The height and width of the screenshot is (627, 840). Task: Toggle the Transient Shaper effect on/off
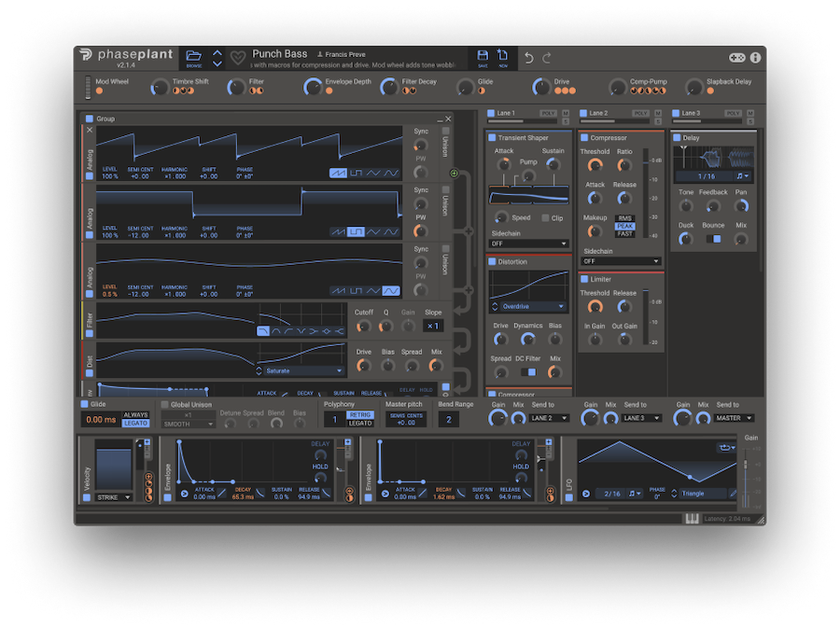click(492, 137)
